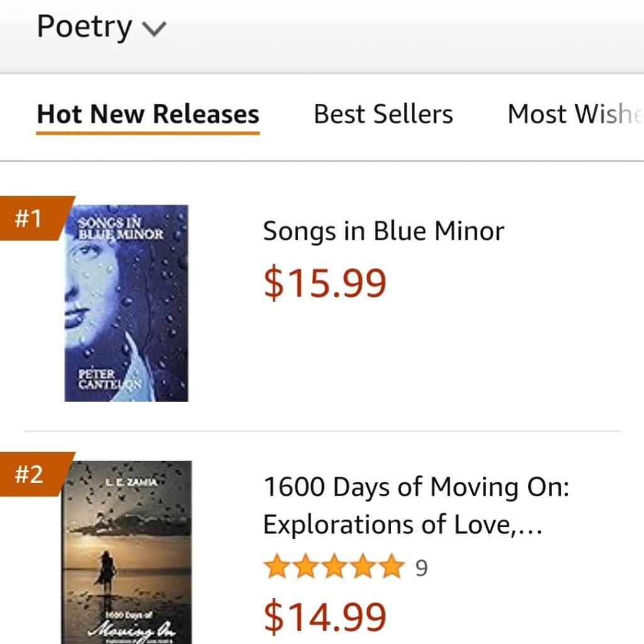
Task: Open the Songs in Blue Minor title link
Action: [x=383, y=231]
